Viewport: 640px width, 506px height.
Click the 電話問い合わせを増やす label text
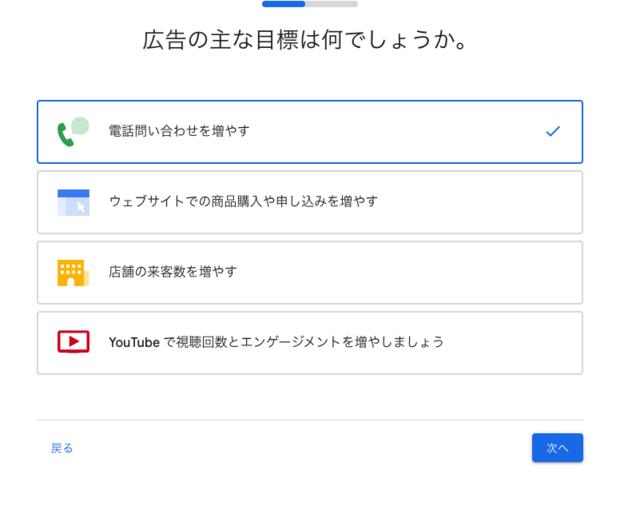(179, 131)
